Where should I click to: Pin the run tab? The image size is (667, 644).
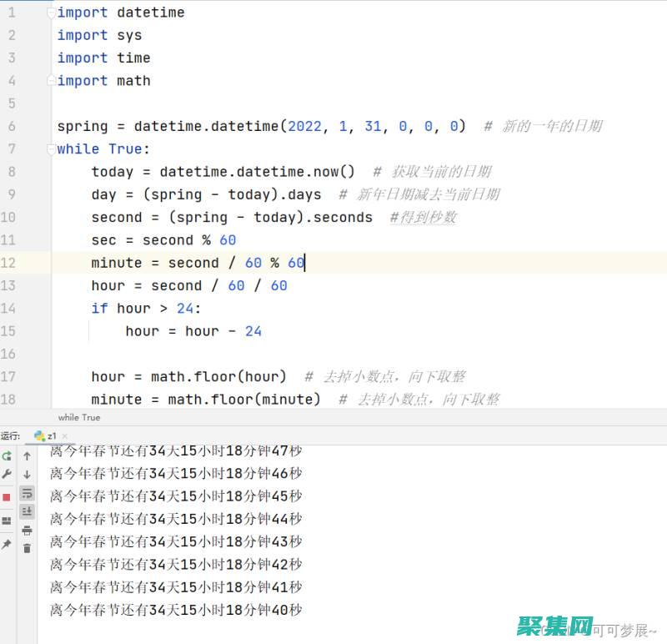[x=7, y=544]
